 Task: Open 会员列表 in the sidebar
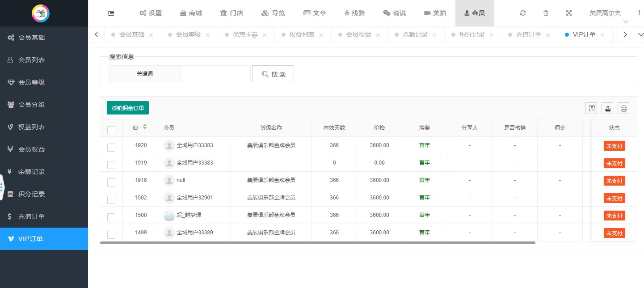[x=44, y=60]
